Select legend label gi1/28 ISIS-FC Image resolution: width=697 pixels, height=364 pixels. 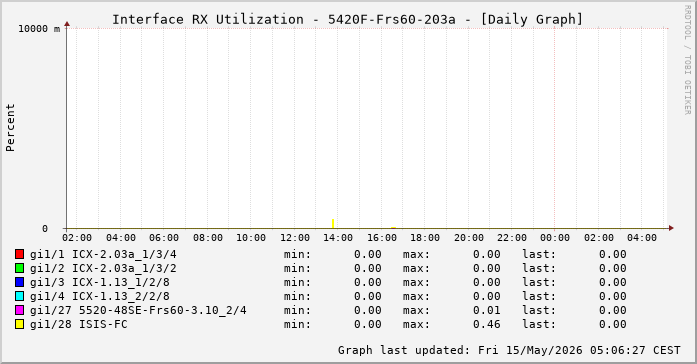click(x=79, y=324)
